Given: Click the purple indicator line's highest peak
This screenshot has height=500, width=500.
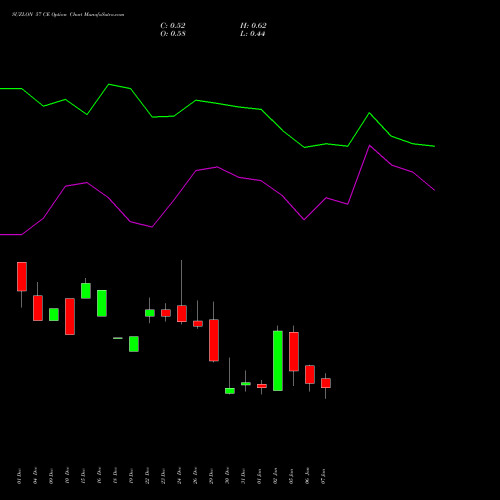Looking at the screenshot, I should point(369,146).
